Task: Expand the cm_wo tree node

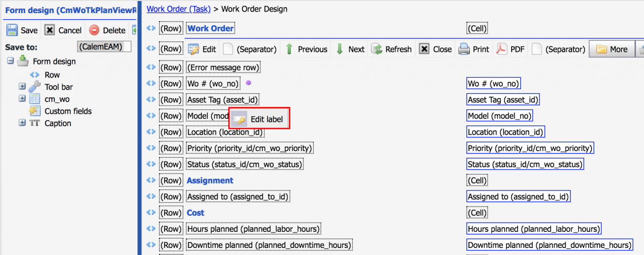Action: [x=22, y=99]
